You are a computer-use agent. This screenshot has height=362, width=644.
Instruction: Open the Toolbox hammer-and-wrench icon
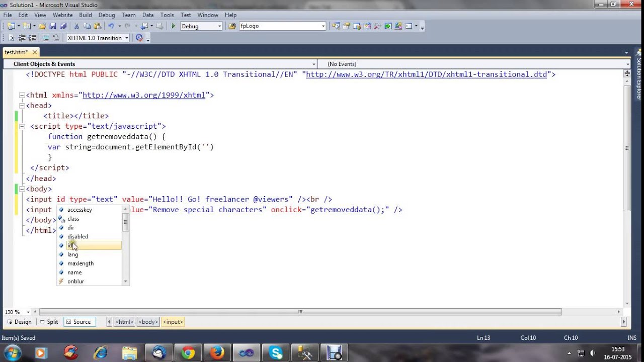(378, 26)
